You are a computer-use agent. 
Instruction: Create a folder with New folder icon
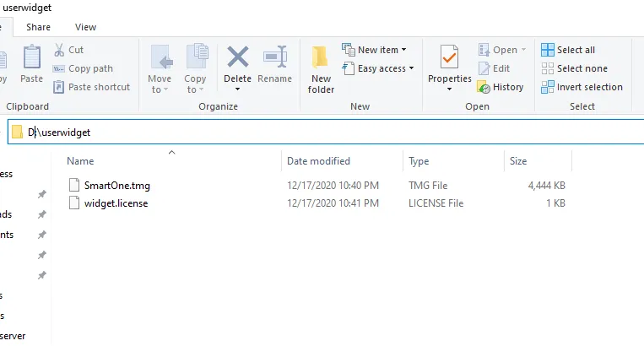(320, 57)
